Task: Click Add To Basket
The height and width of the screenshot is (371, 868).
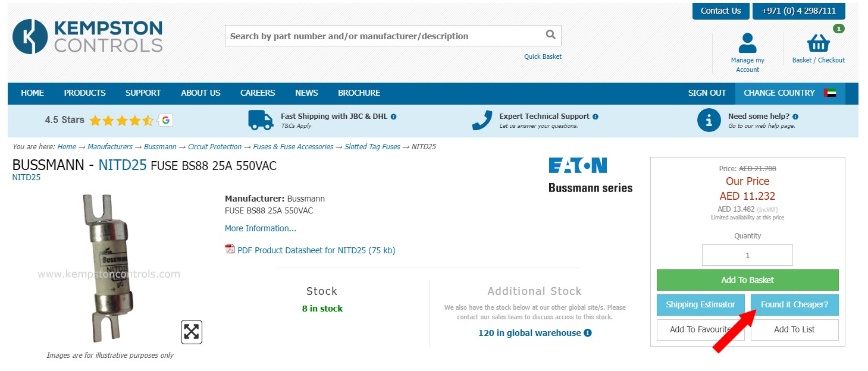Action: 747,280
